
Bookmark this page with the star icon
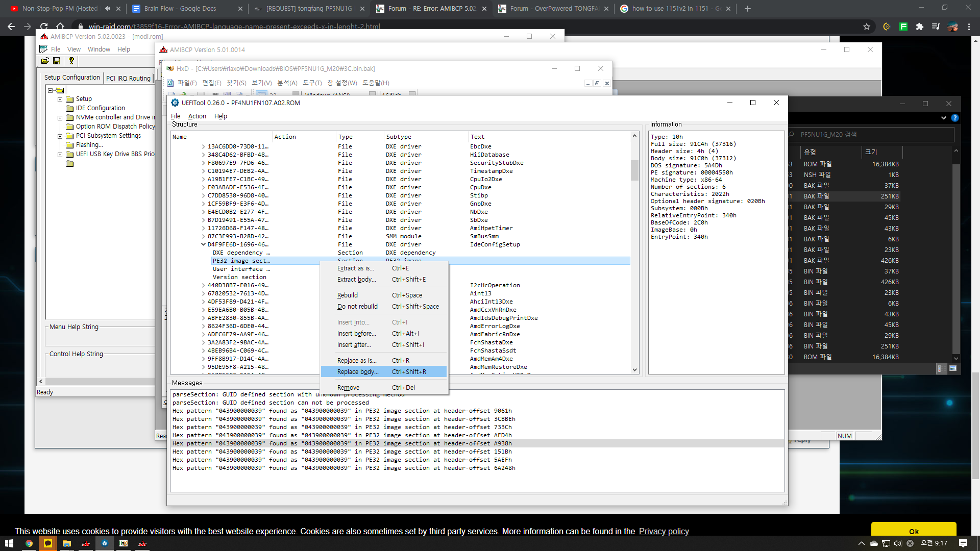pos(866,27)
